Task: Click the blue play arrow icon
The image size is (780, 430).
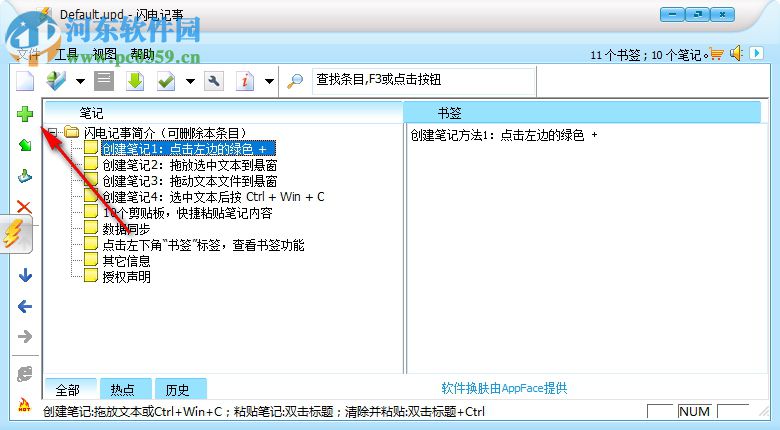Action: tap(756, 53)
